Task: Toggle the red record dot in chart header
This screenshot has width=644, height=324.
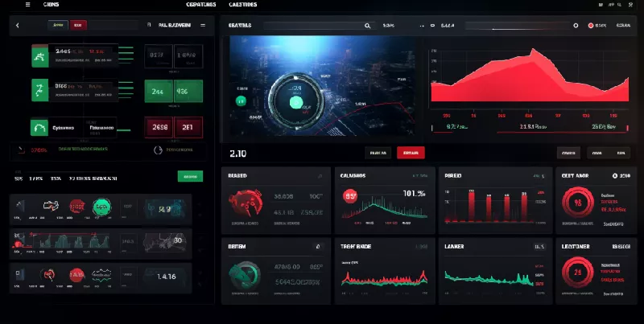Action: [x=590, y=26]
